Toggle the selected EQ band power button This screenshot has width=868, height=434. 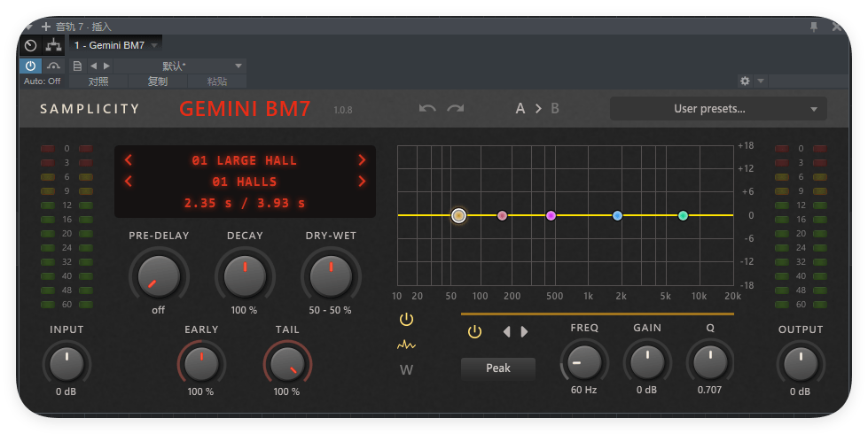(474, 332)
